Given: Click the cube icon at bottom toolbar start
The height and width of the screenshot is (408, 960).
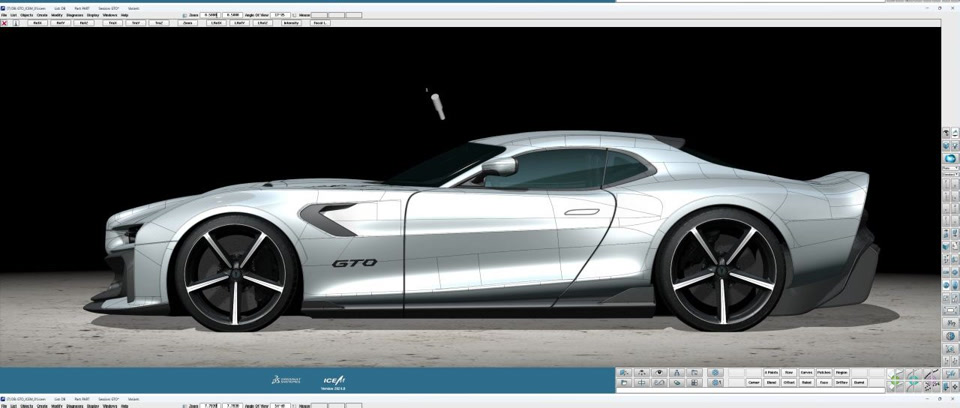Looking at the screenshot, I should [624, 373].
